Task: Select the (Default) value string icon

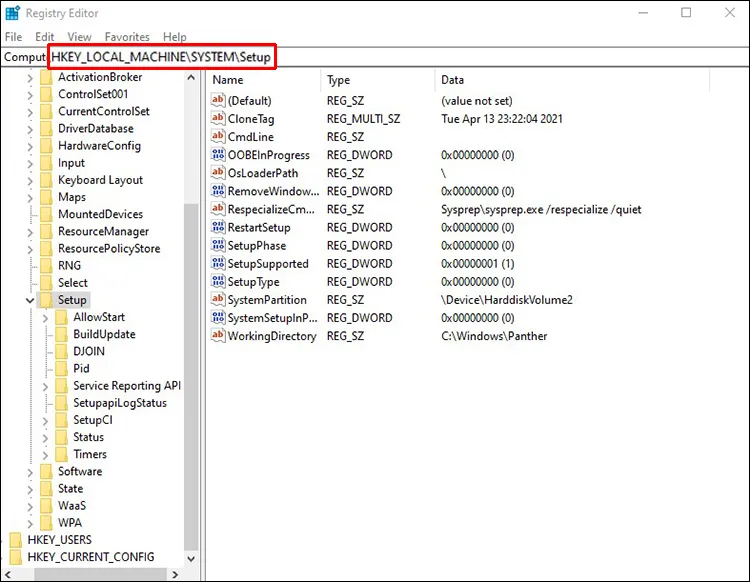Action: 218,100
